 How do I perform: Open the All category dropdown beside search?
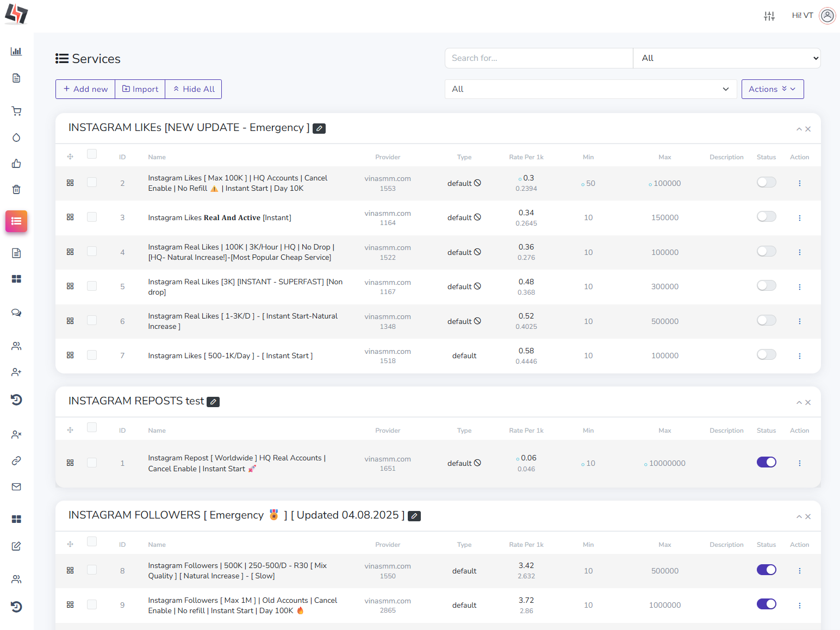(726, 58)
